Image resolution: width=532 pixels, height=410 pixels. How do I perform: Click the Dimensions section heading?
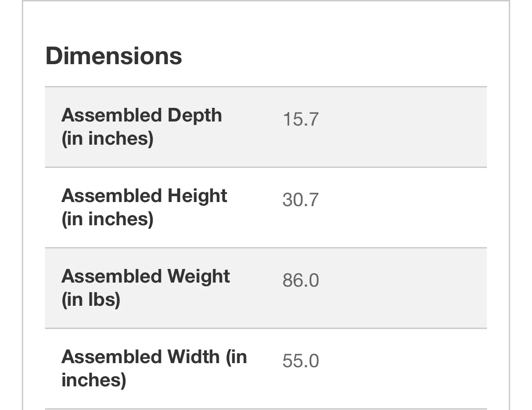pyautogui.click(x=114, y=56)
